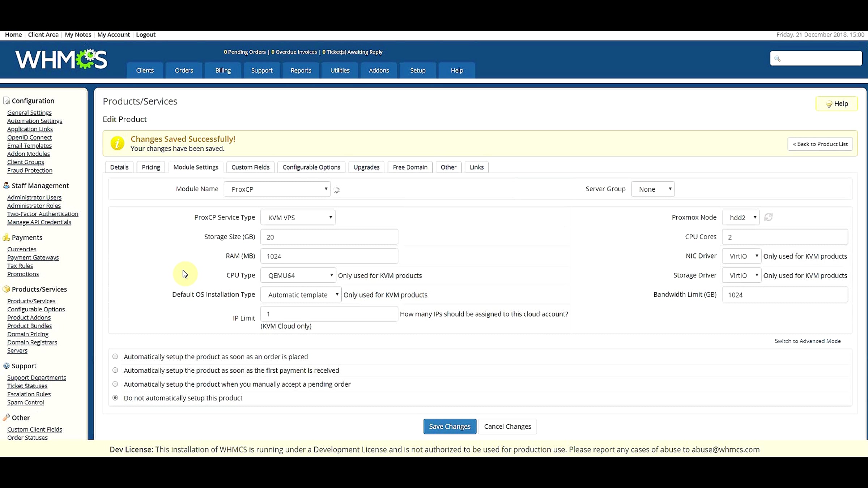Click the Products/Services section icon
Screen dimensions: 868x488
7,289
